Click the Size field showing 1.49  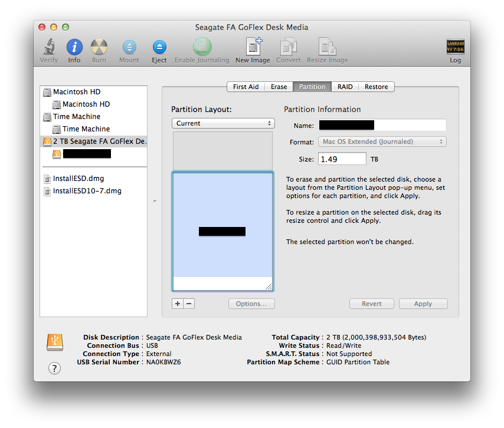342,159
